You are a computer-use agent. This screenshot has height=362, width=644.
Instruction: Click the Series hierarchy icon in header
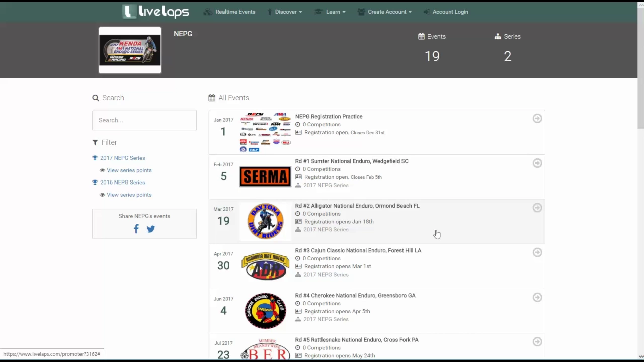pyautogui.click(x=498, y=36)
